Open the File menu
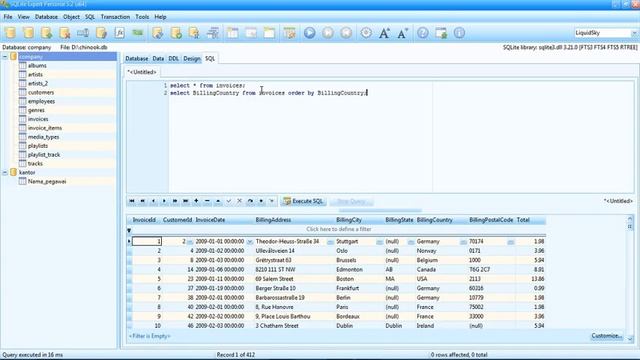Viewport: 640px width, 360px height. coord(8,17)
